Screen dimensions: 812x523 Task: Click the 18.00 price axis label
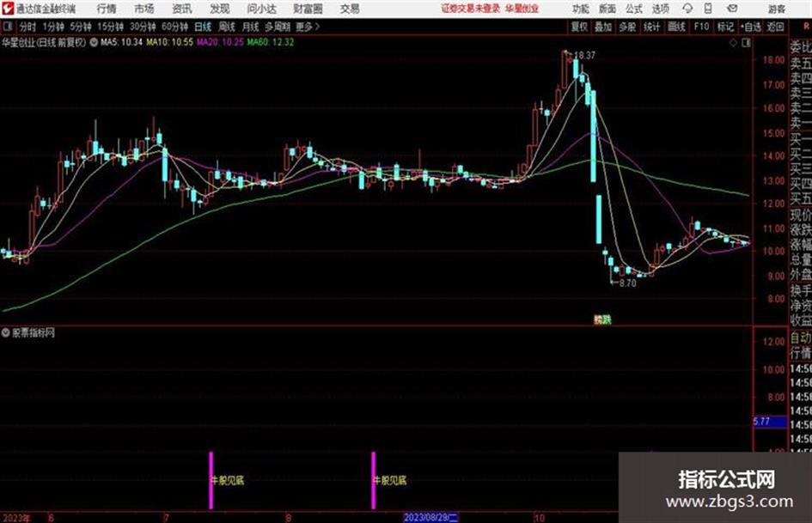pyautogui.click(x=773, y=59)
